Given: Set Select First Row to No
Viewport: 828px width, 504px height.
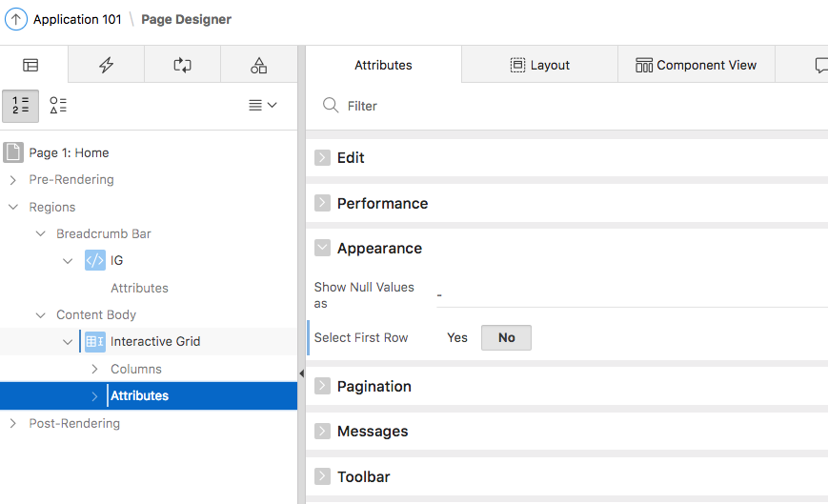Looking at the screenshot, I should point(506,337).
